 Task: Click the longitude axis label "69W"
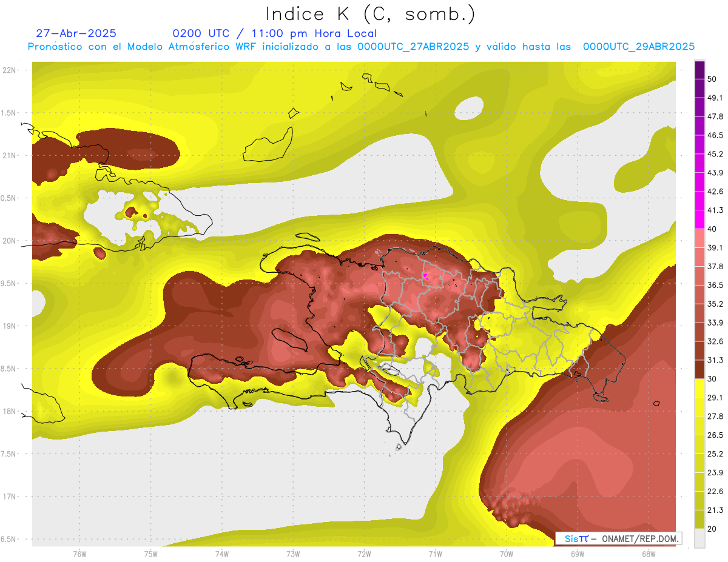pos(578,554)
